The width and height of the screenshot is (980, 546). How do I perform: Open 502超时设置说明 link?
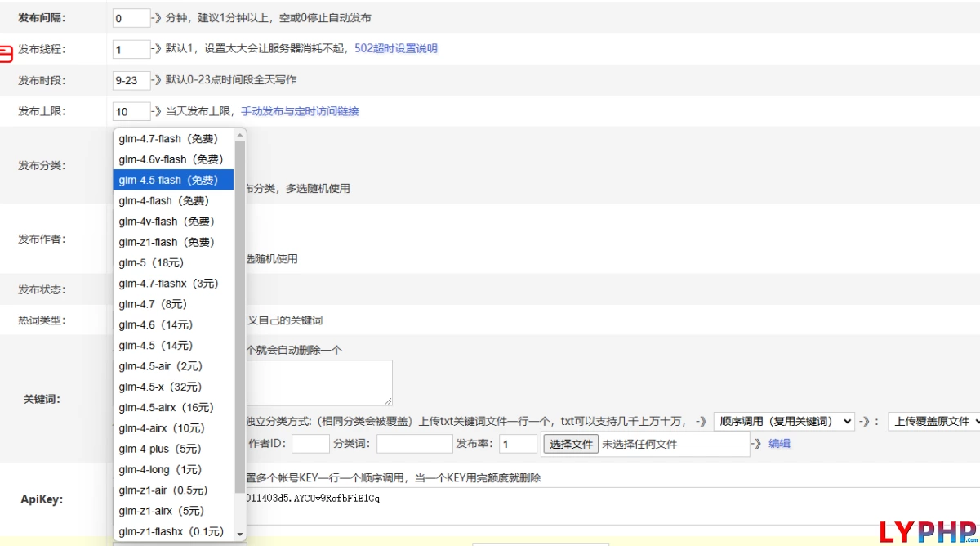395,48
